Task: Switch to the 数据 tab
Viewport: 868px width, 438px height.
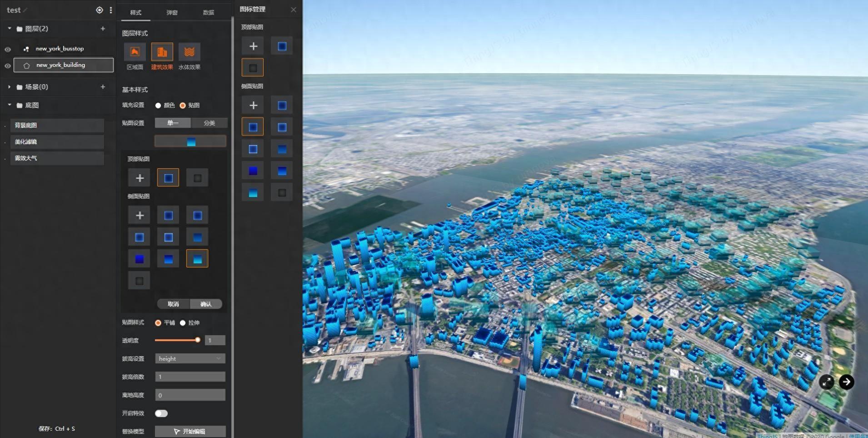Action: coord(209,13)
